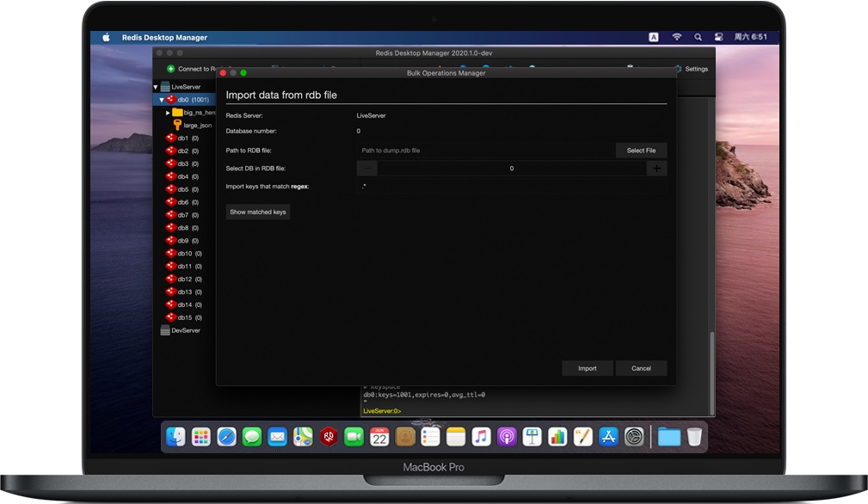
Task: Open the Redis Desktop Manager dock icon
Action: 329,436
